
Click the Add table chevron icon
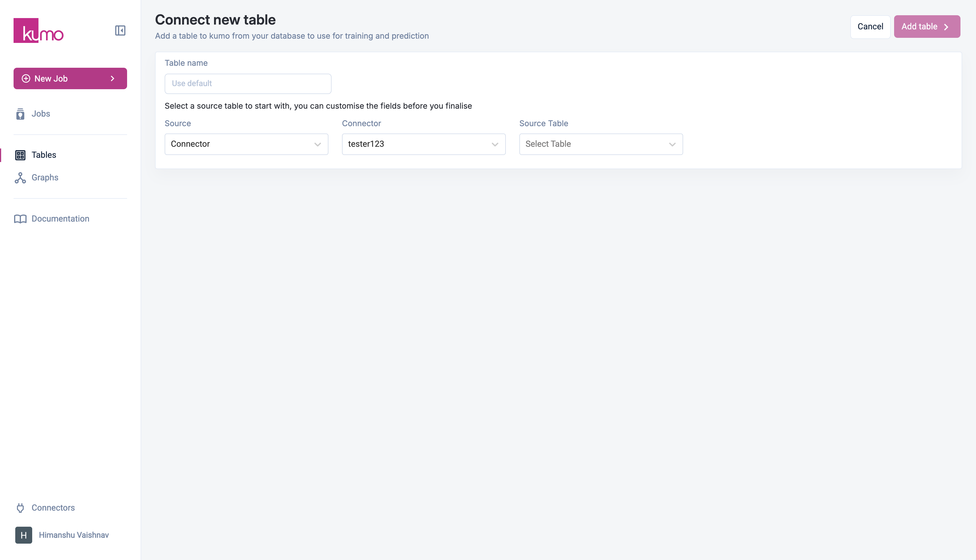click(946, 27)
